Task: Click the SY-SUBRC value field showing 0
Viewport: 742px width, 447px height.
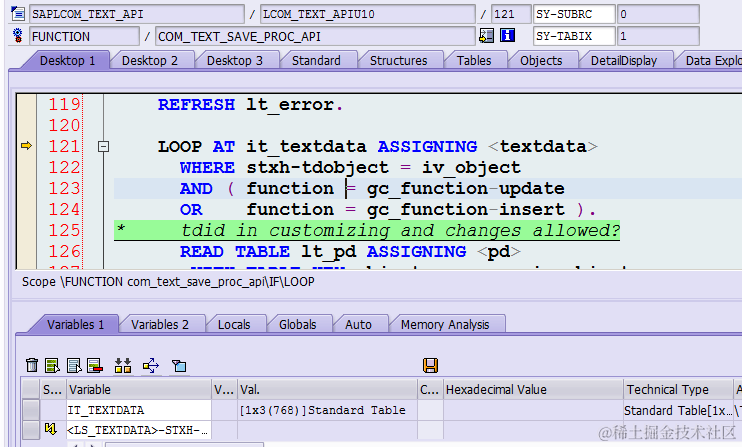Action: click(658, 14)
